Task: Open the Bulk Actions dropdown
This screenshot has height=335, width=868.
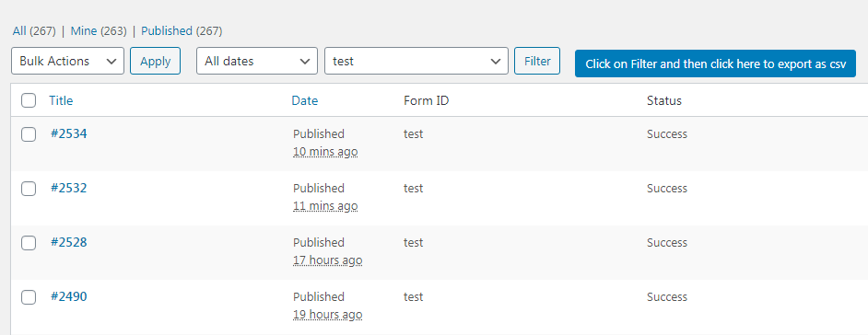Action: click(67, 61)
